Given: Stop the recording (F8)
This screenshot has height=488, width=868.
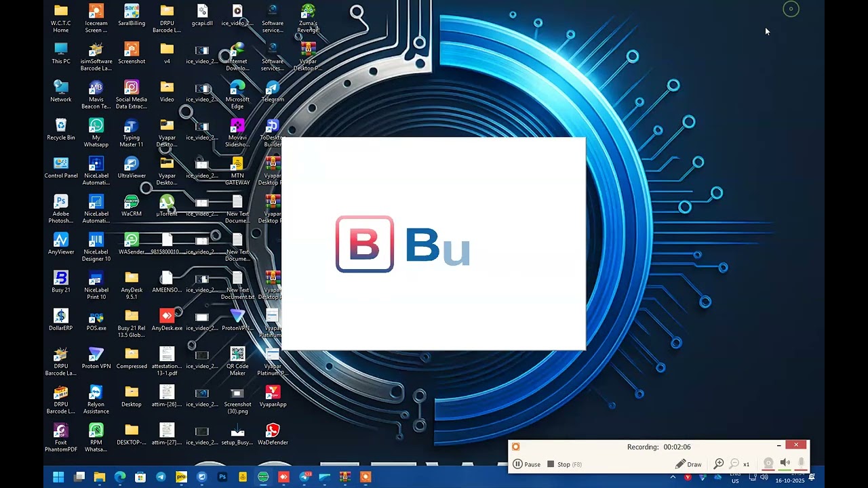Looking at the screenshot, I should [564, 464].
